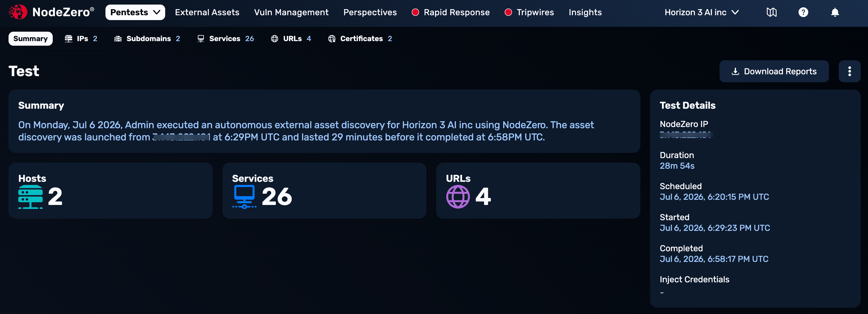The image size is (868, 314).
Task: Click the red dot next to Tripwires
Action: coord(508,12)
